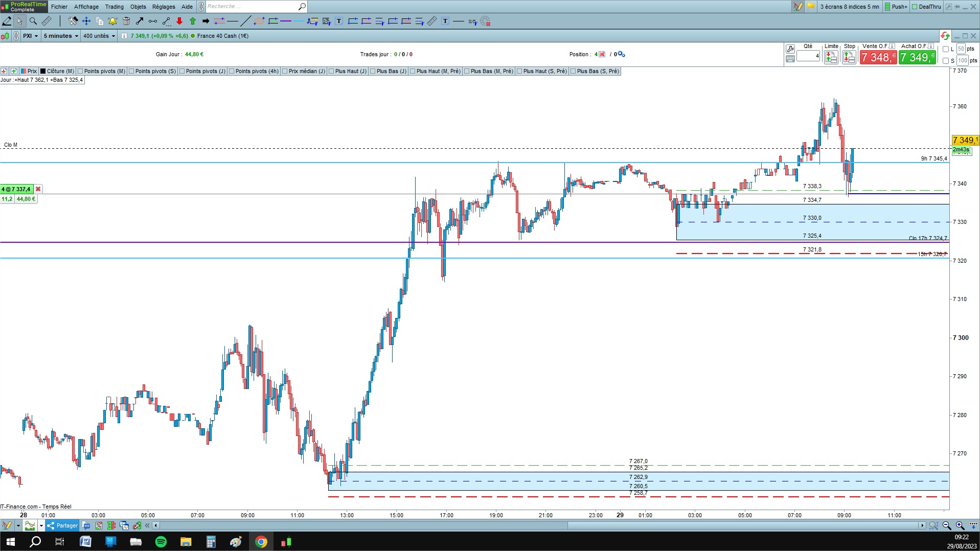Viewport: 980px width, 551px height.
Task: Open the alert bell tool
Action: [113, 21]
